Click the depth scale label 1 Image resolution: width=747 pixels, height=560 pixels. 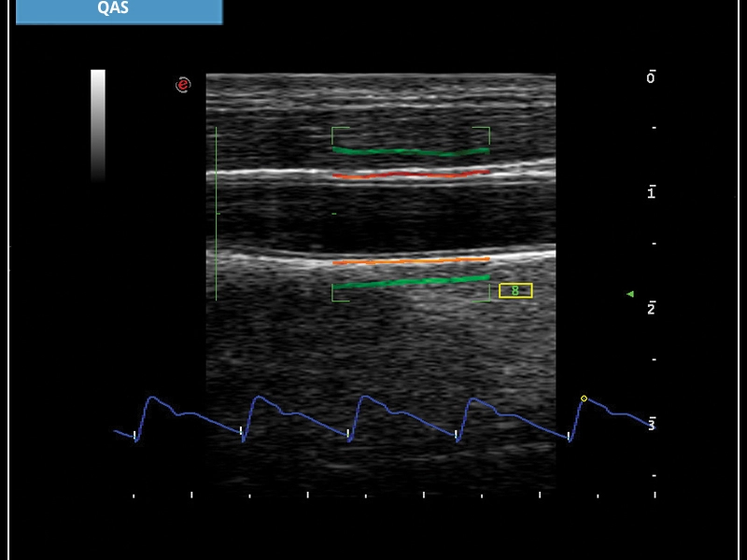[651, 192]
